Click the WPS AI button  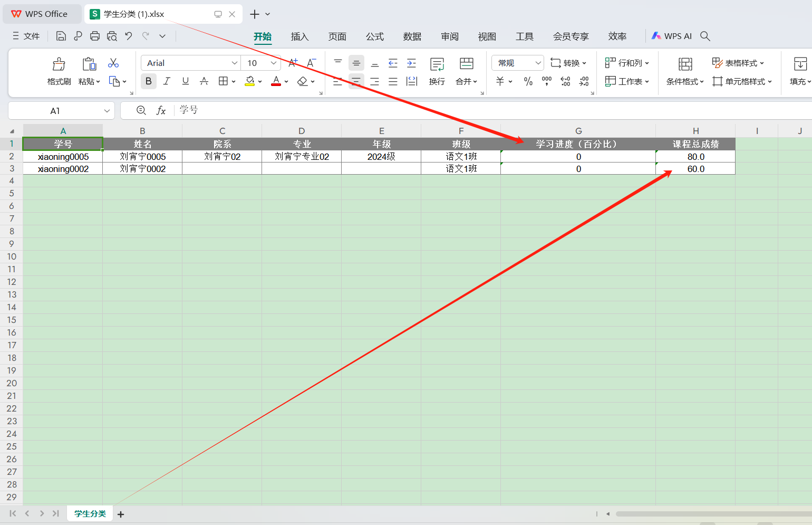(x=671, y=36)
